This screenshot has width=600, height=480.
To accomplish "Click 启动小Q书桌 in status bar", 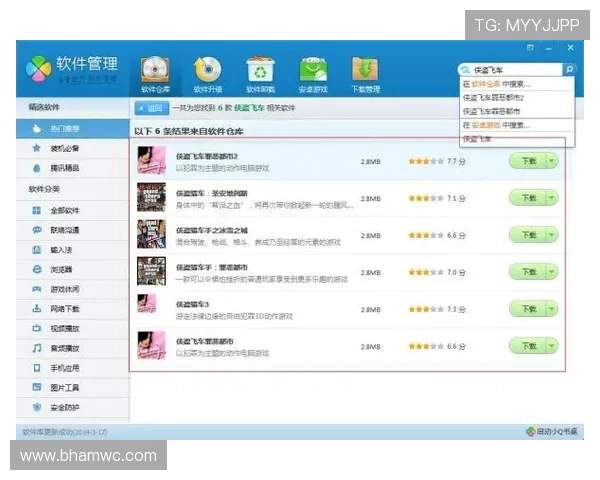I will click(551, 431).
